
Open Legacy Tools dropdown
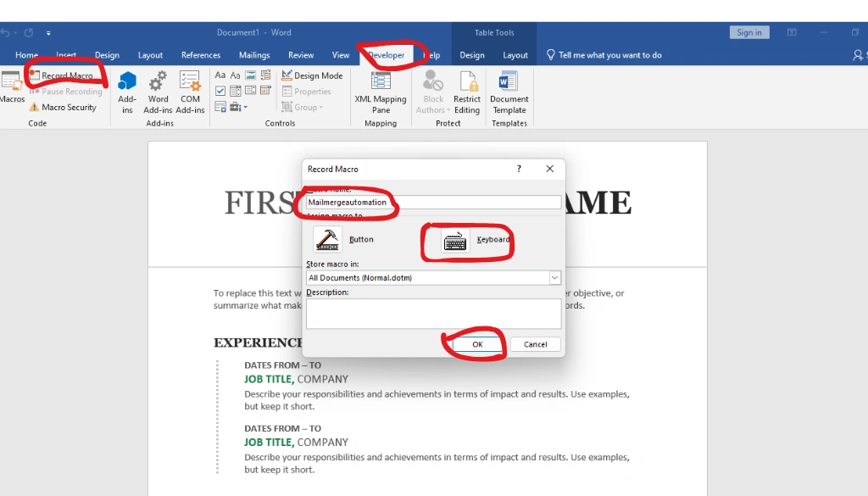(x=238, y=107)
